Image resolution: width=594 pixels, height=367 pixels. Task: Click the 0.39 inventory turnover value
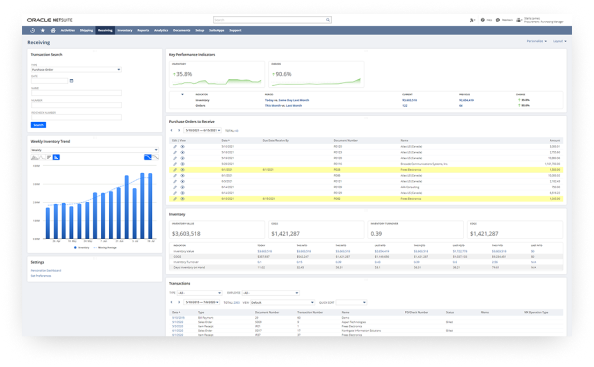[376, 234]
